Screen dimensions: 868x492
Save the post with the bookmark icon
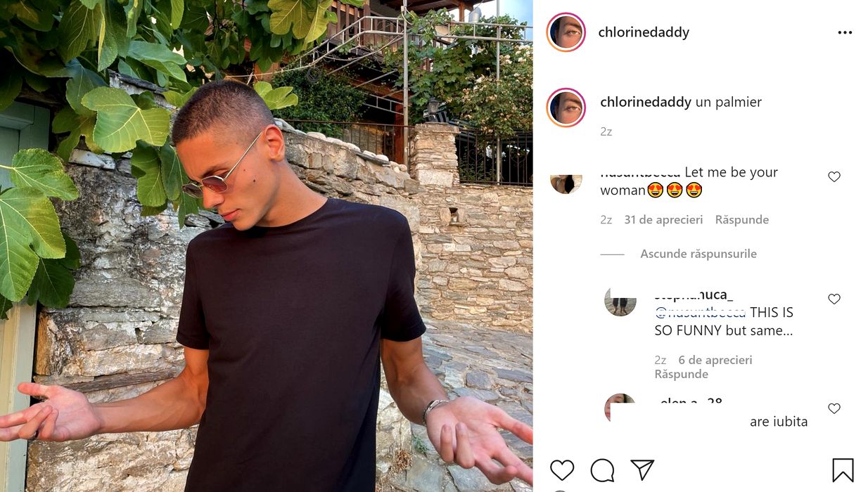(843, 470)
